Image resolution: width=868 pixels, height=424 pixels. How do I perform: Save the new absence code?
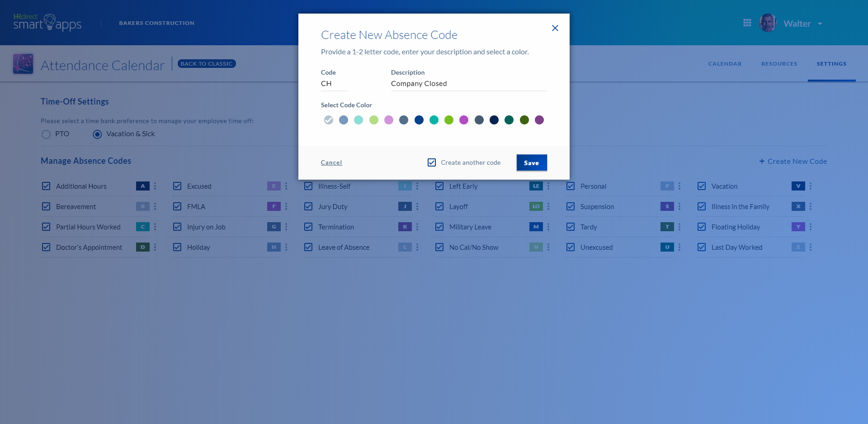point(532,163)
